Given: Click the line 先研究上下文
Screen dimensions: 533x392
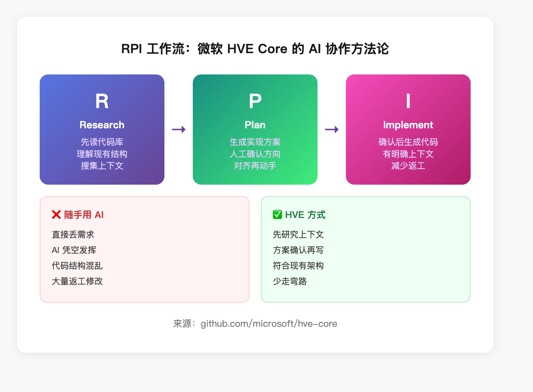Looking at the screenshot, I should tap(298, 235).
